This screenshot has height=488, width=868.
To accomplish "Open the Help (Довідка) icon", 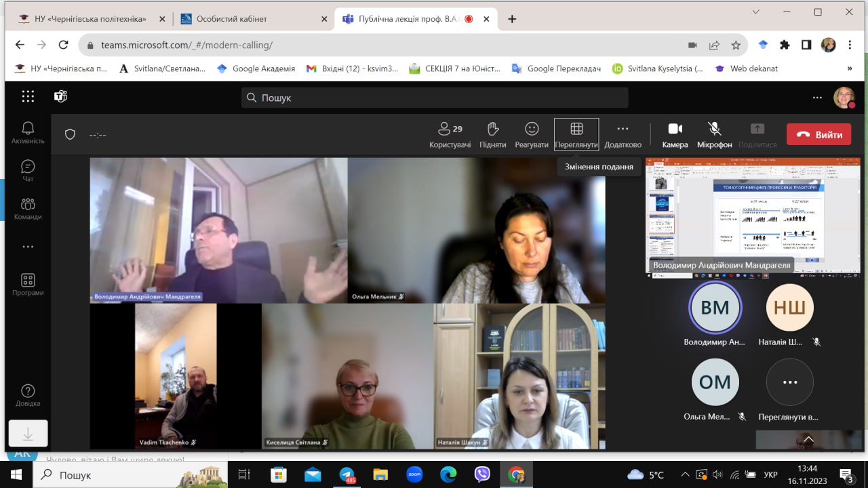I will (28, 395).
